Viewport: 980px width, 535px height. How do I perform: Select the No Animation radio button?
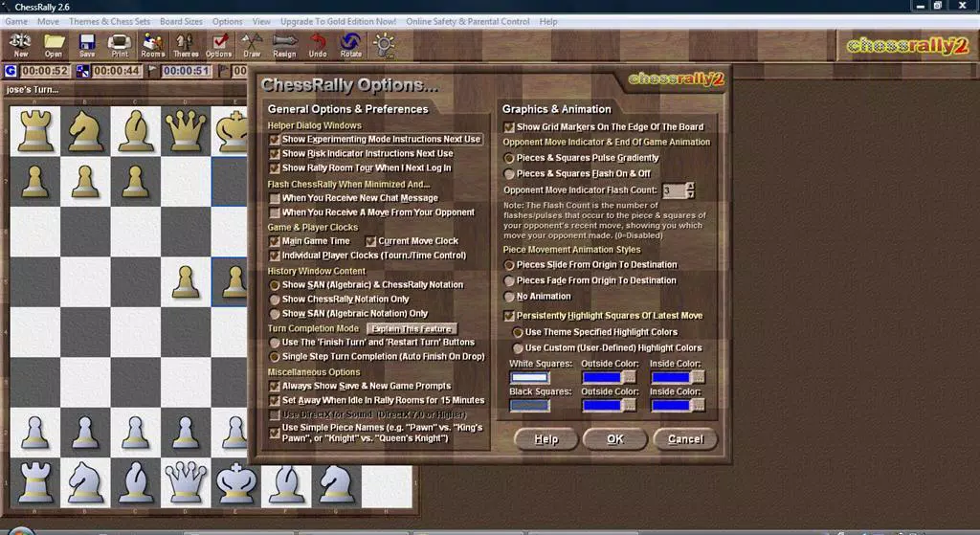tap(509, 297)
